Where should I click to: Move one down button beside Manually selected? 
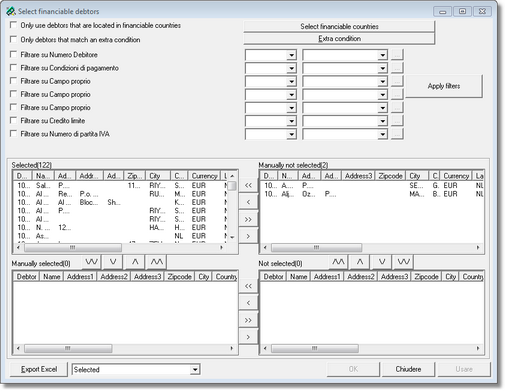click(113, 262)
